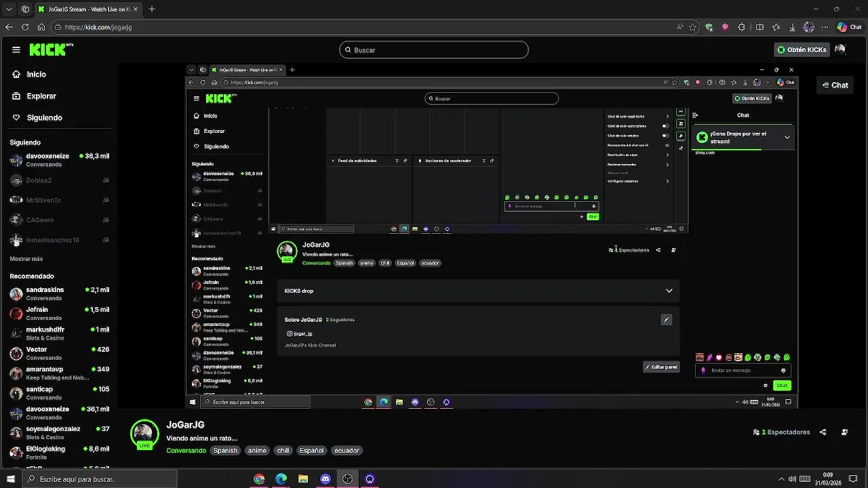
Task: Click the anime tag under the stream title
Action: pyautogui.click(x=257, y=450)
